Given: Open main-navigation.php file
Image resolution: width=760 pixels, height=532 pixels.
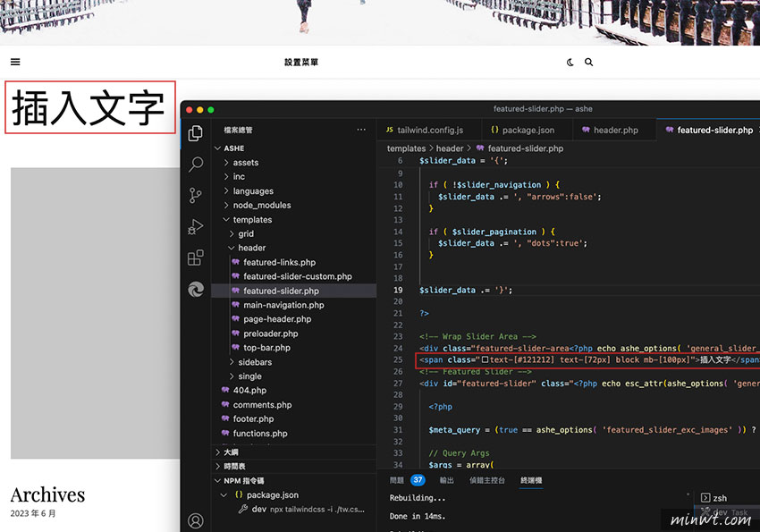Looking at the screenshot, I should tap(294, 305).
